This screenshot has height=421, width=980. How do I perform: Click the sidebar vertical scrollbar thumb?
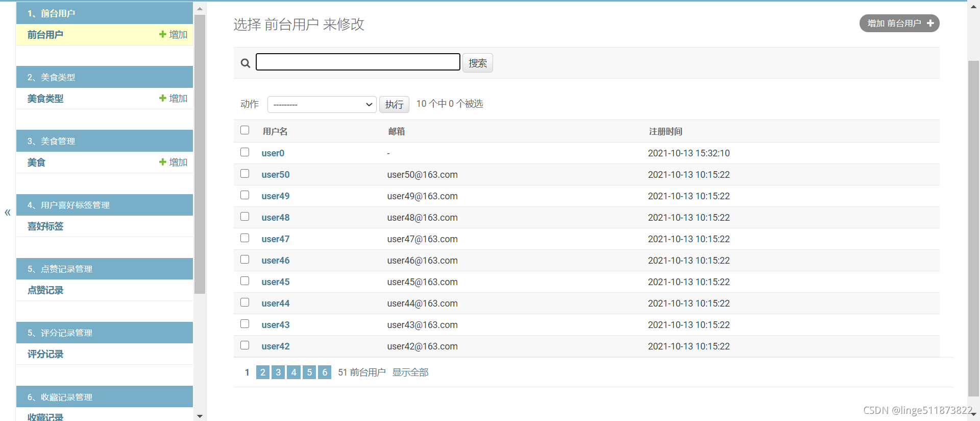(x=200, y=154)
